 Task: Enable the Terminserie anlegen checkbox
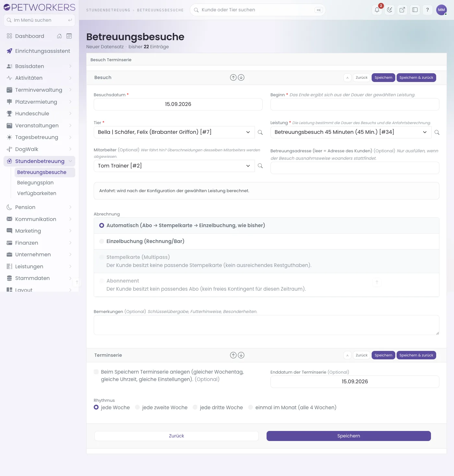coord(96,372)
